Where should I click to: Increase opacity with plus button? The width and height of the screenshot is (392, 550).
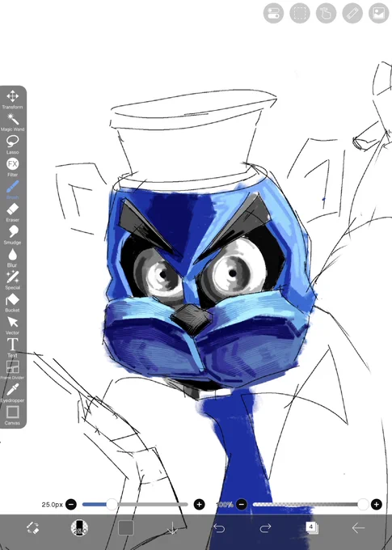click(377, 505)
